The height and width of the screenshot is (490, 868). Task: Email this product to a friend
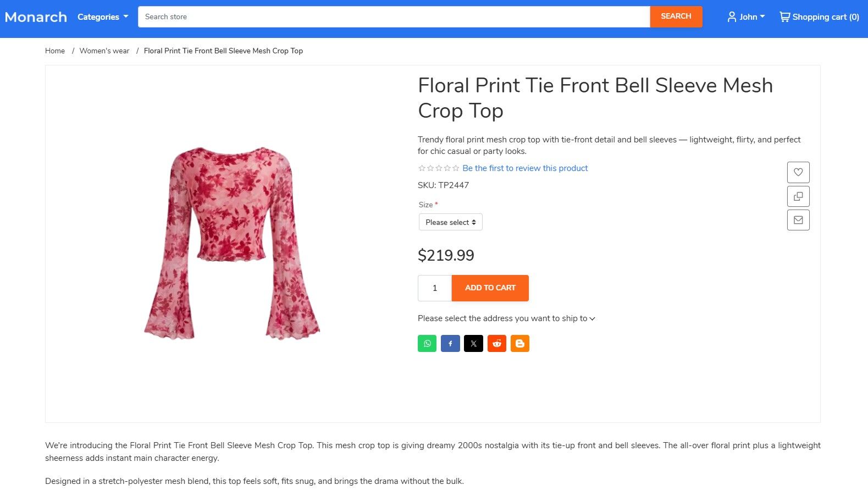tap(798, 219)
